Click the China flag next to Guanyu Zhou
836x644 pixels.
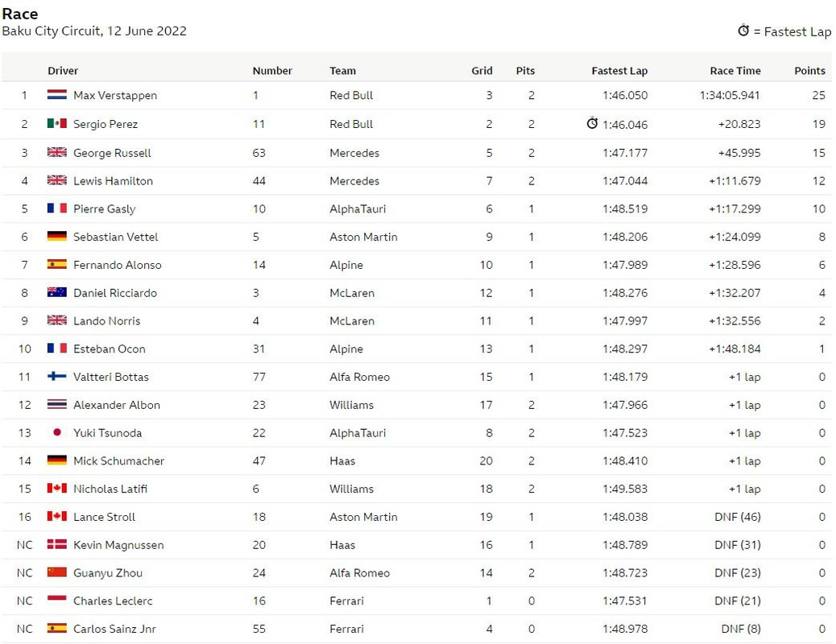tap(57, 572)
